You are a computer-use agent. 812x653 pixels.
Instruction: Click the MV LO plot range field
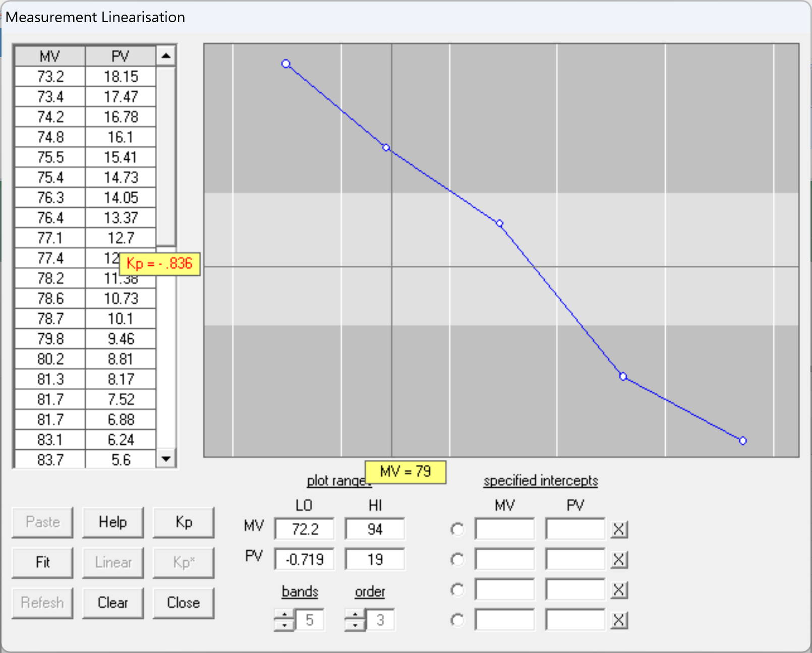305,529
